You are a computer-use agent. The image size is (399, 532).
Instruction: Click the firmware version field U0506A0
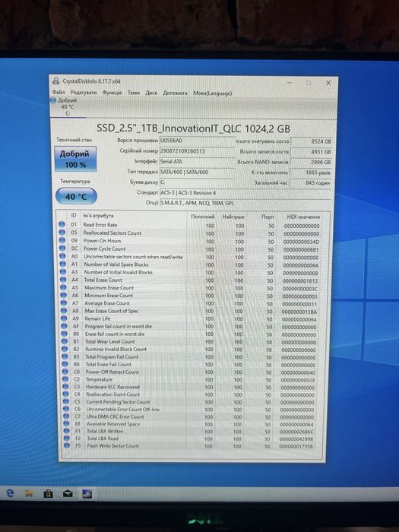pos(197,141)
